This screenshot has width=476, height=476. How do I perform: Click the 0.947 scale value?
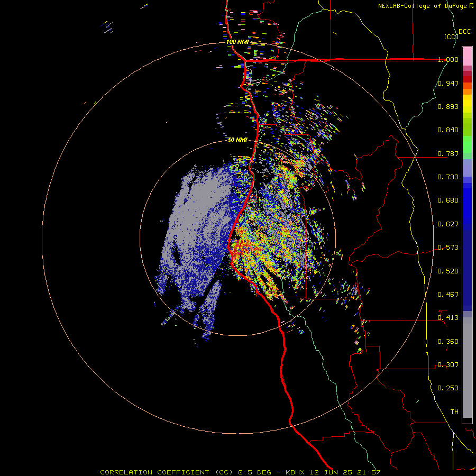[x=448, y=83]
